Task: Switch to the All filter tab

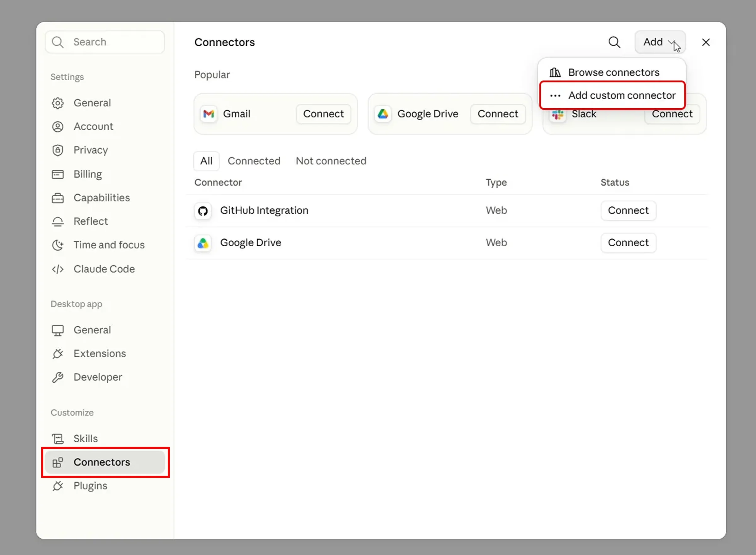Action: pyautogui.click(x=206, y=161)
